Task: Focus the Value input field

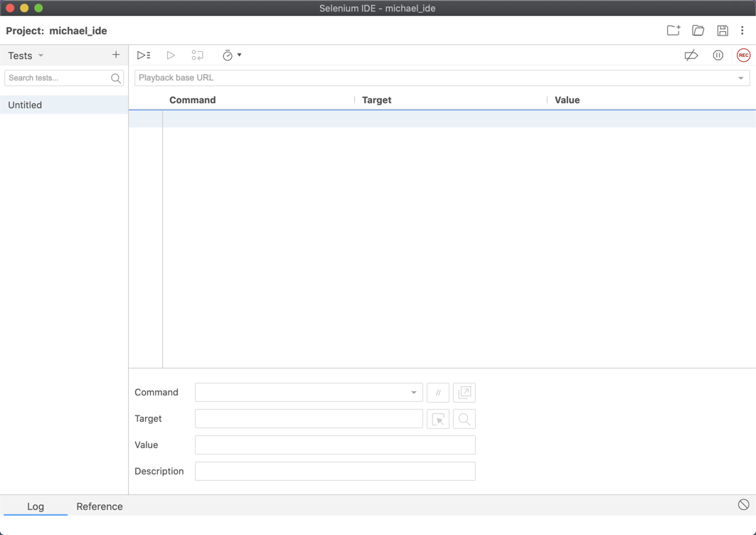Action: (x=335, y=445)
